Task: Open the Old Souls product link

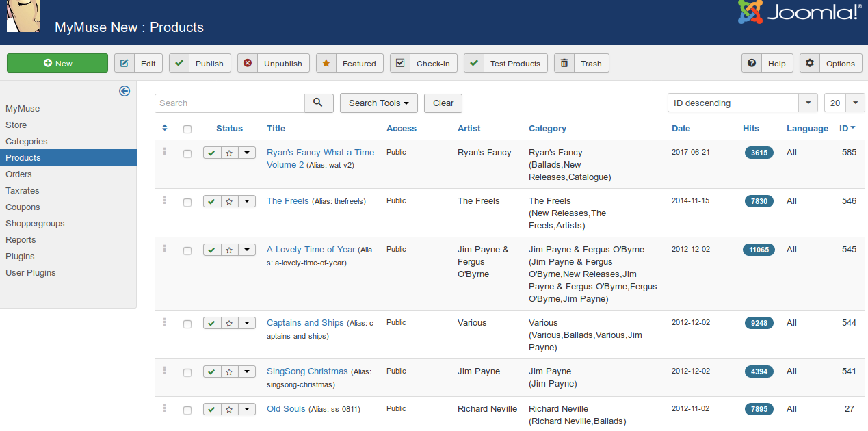Action: pos(286,409)
